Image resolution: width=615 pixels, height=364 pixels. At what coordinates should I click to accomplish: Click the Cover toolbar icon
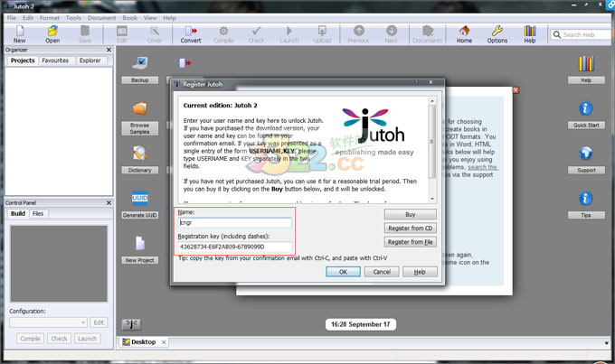point(154,34)
